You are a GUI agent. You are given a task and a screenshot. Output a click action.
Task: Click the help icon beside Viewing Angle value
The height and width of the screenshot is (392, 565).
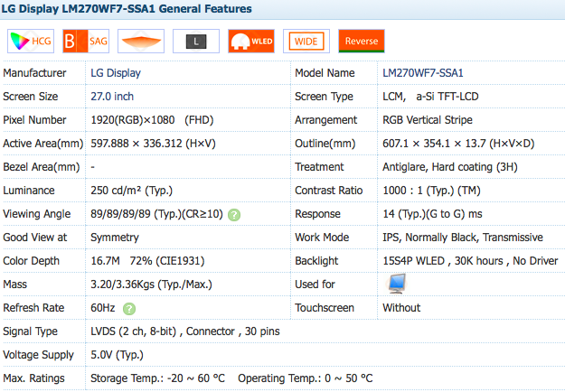point(234,215)
